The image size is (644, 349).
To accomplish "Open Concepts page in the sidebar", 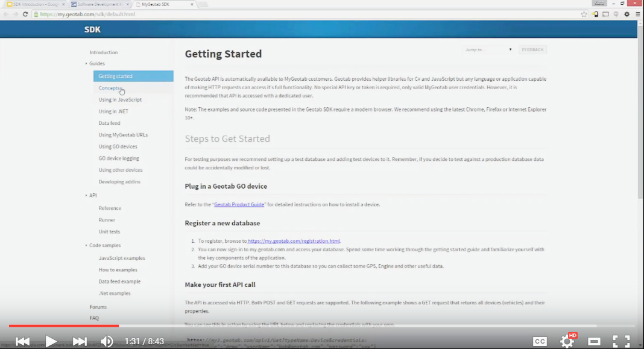I will 110,88.
